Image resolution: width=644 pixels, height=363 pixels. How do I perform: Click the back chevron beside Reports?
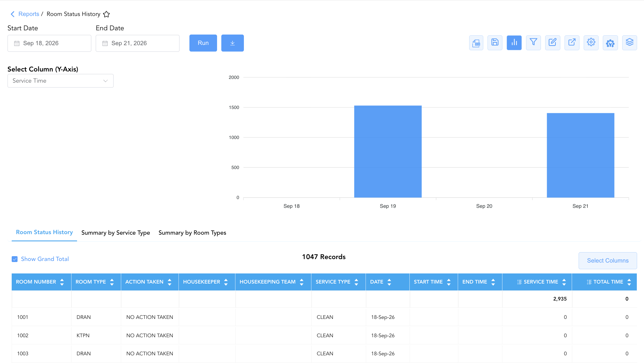click(12, 14)
